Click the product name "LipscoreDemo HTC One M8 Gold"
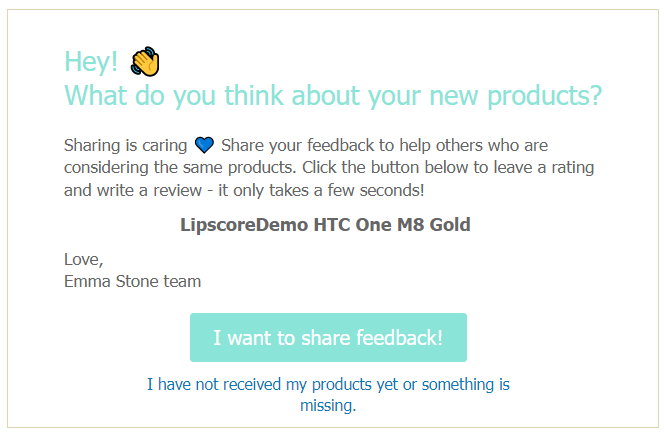 325,224
